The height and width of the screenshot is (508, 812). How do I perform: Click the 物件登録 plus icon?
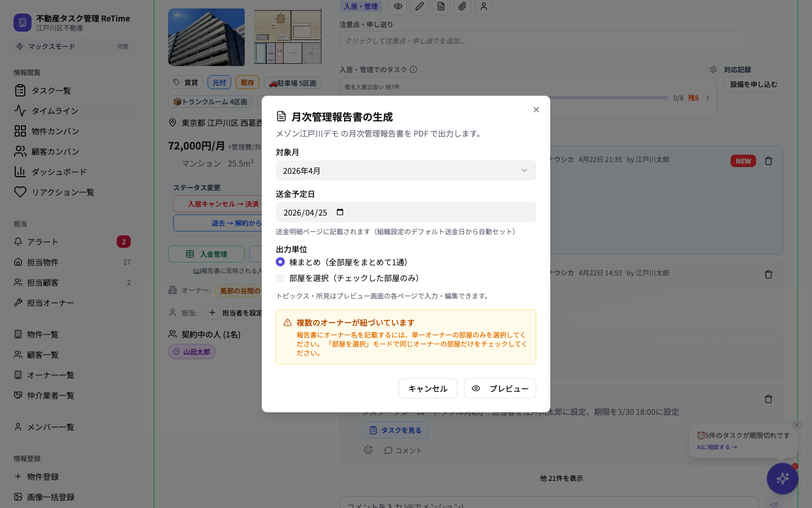click(x=18, y=476)
